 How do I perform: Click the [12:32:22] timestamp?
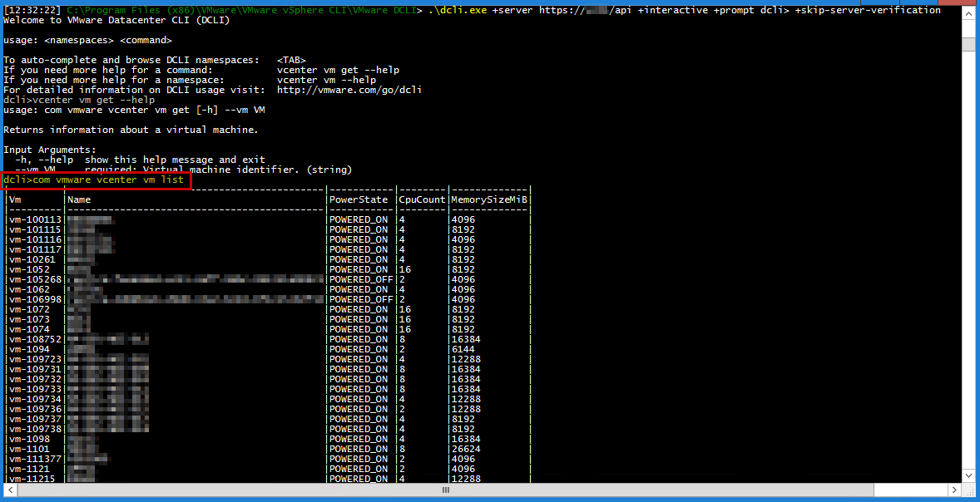tap(32, 10)
